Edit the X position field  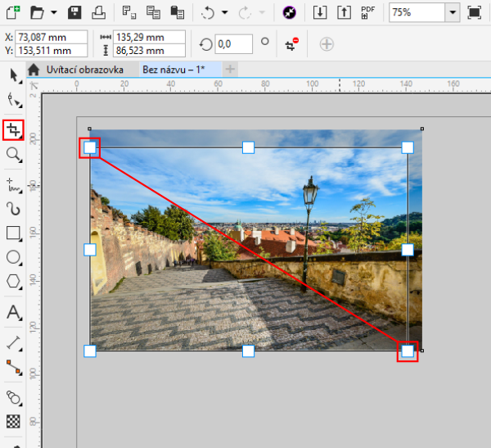pos(51,37)
